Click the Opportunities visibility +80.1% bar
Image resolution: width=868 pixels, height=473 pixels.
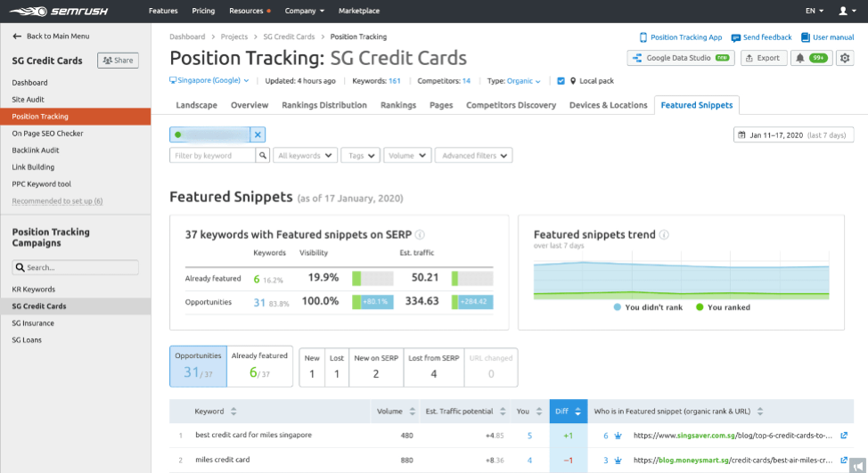click(373, 302)
